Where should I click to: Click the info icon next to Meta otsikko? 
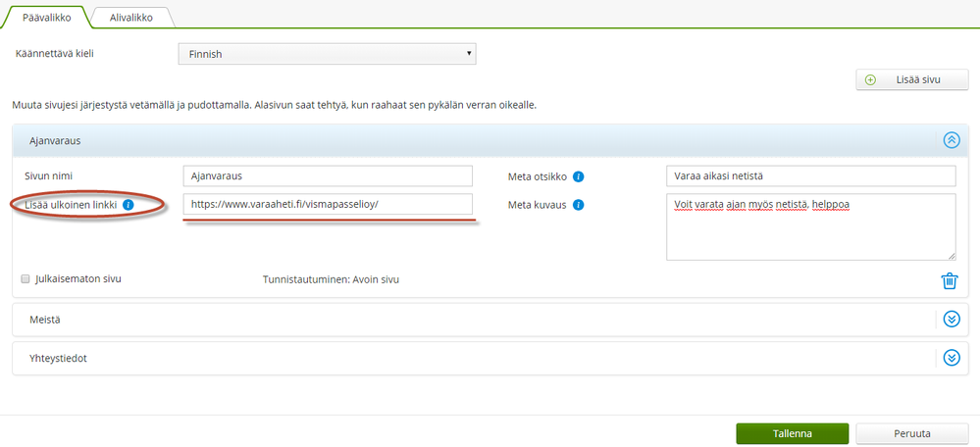tap(578, 176)
